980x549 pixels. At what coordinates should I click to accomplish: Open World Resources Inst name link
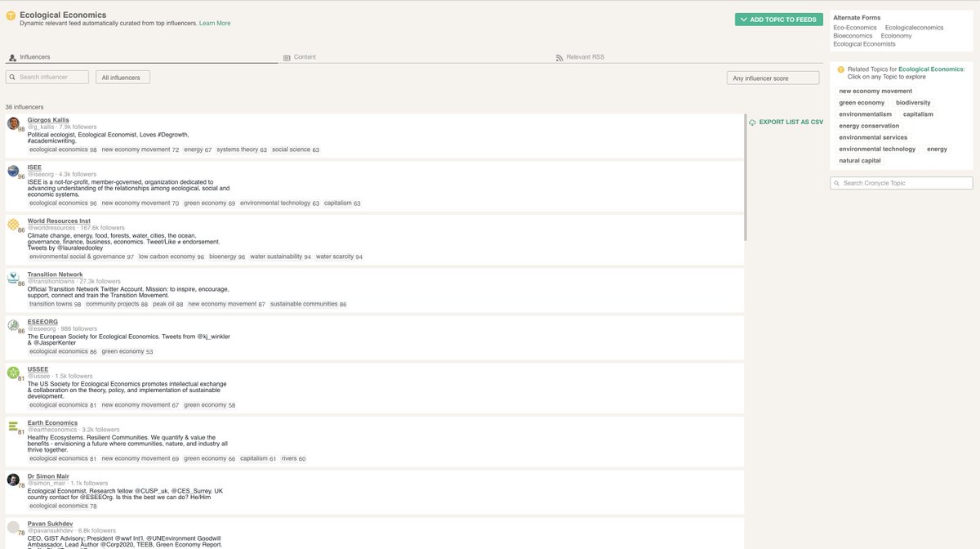click(x=59, y=221)
